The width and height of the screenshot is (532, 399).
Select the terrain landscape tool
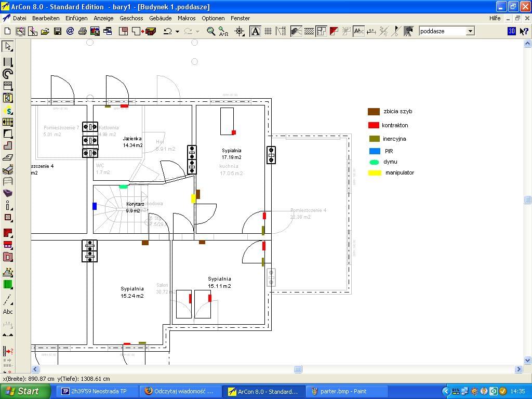coord(8,272)
